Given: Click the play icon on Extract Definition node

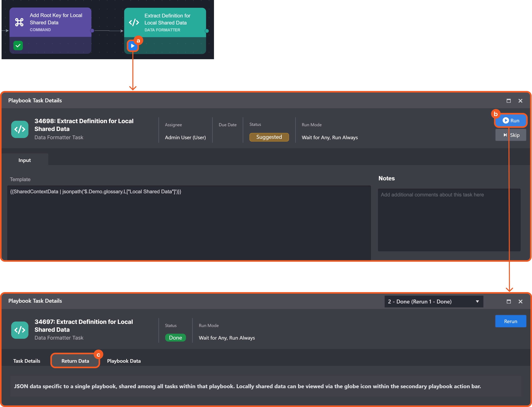Looking at the screenshot, I should [132, 46].
